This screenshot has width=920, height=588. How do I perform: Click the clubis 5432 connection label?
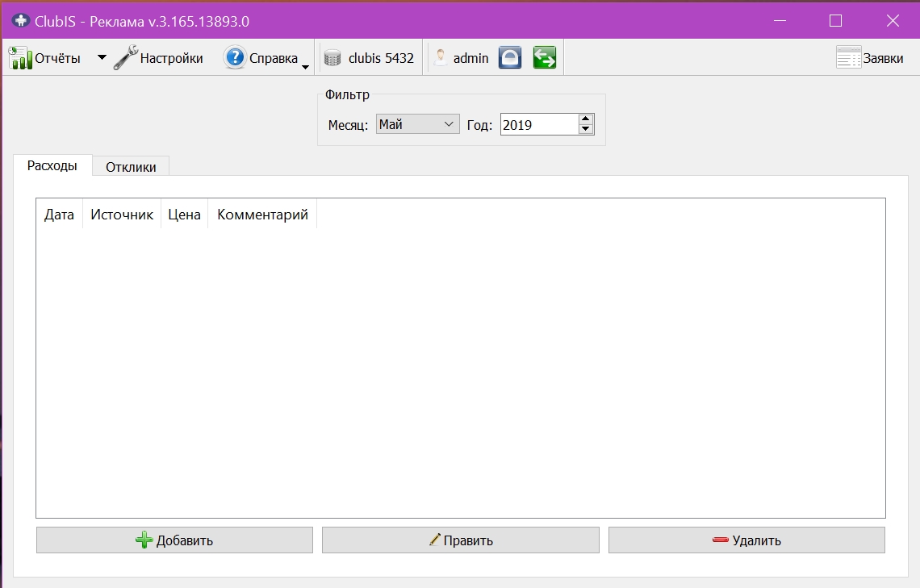point(381,58)
